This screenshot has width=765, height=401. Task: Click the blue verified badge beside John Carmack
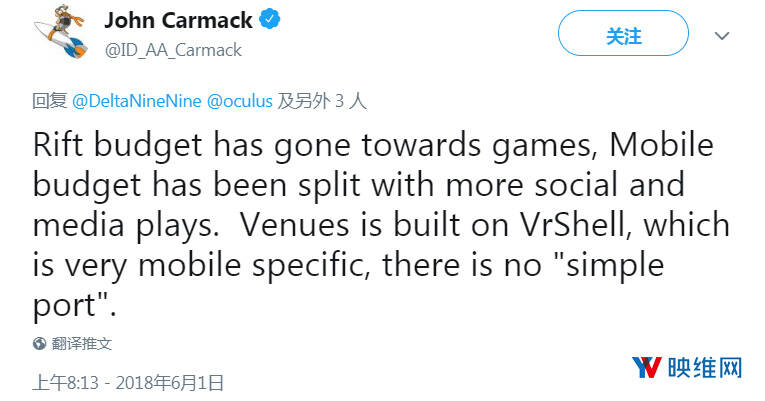pyautogui.click(x=268, y=20)
